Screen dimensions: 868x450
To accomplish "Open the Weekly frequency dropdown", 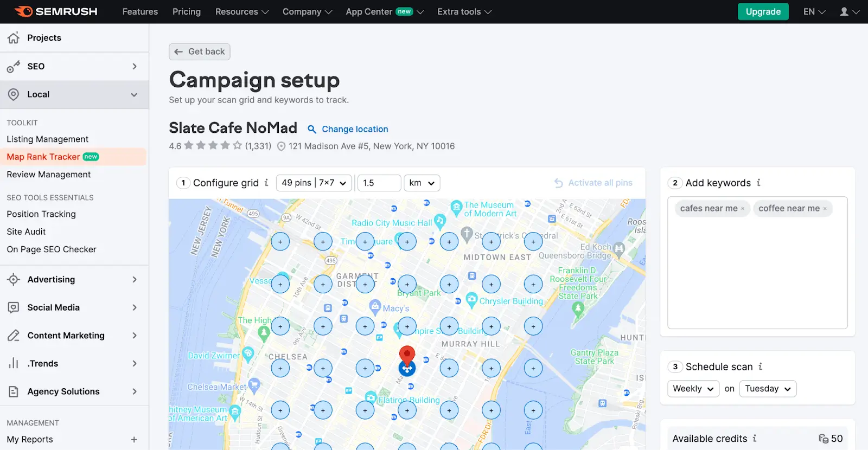I will (x=693, y=389).
